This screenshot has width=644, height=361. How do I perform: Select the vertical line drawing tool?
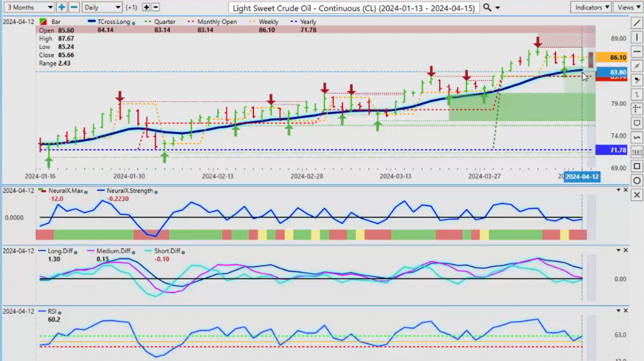636,37
